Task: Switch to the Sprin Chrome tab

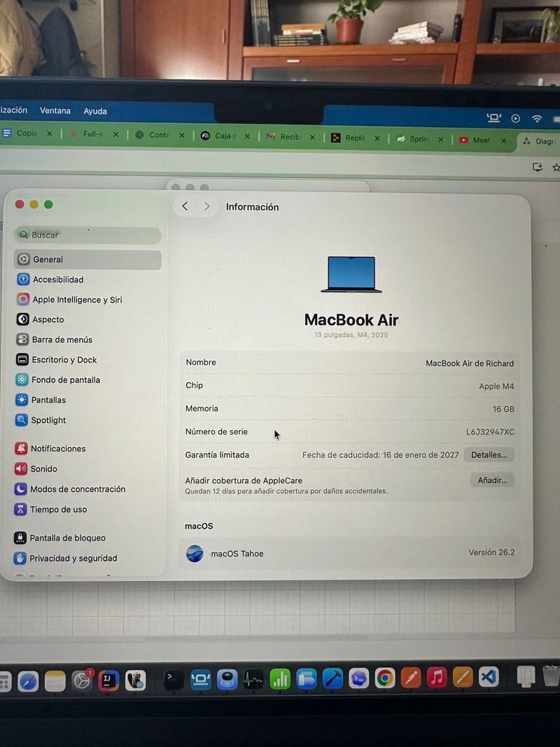Action: 419,139
